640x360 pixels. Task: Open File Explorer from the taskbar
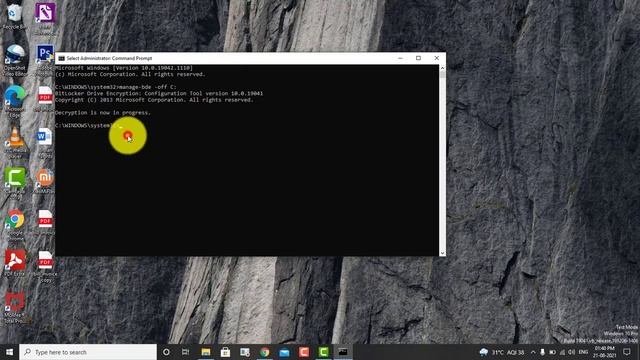[206, 352]
